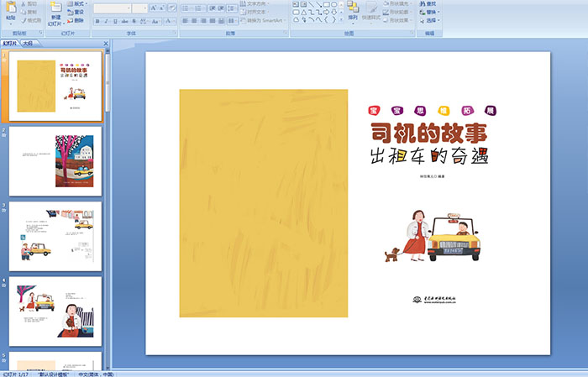Screen dimensions: 588x377
Task: Select slide 1 thumbnail with yellow cover
Action: [55, 86]
